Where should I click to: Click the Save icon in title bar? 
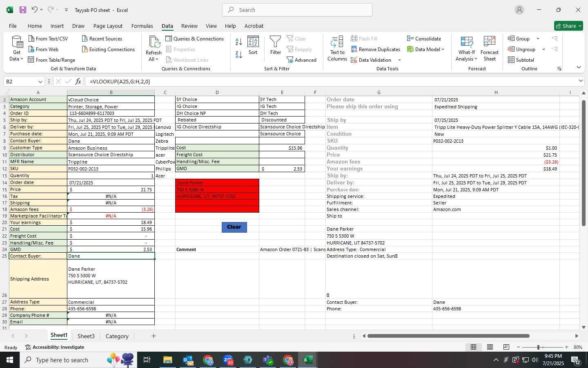[x=23, y=10]
